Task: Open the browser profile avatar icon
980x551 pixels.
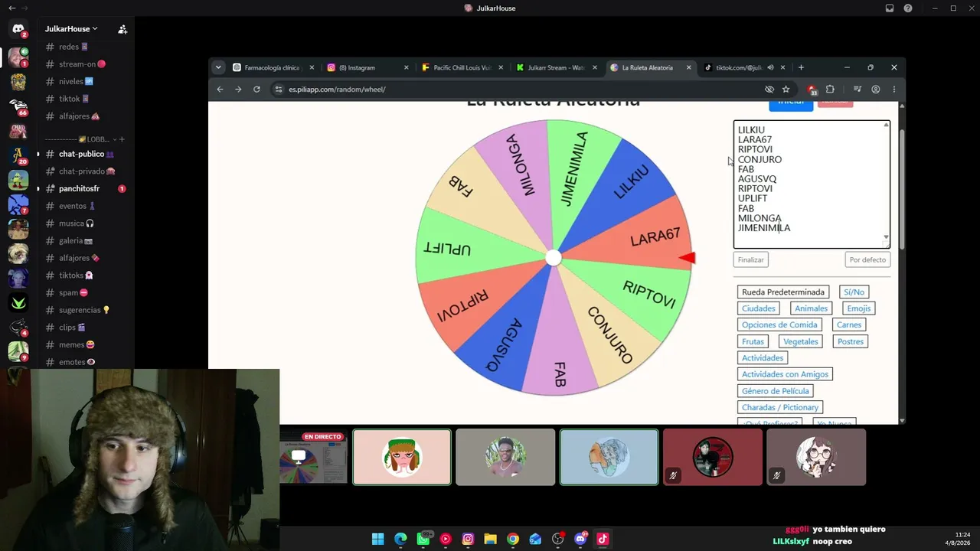Action: [876, 90]
